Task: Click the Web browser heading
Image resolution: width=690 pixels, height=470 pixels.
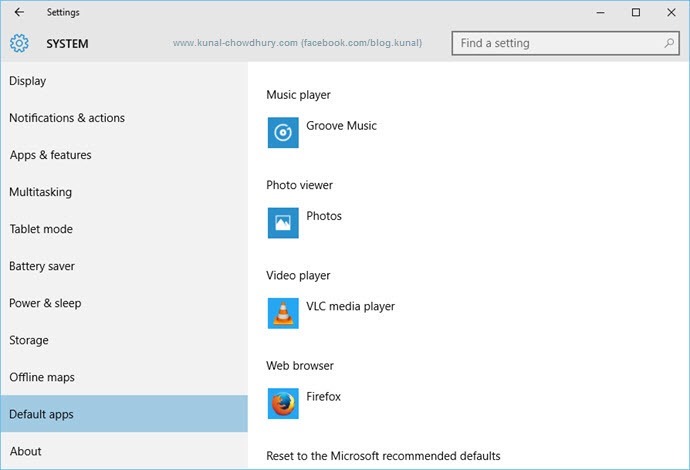Action: [300, 366]
